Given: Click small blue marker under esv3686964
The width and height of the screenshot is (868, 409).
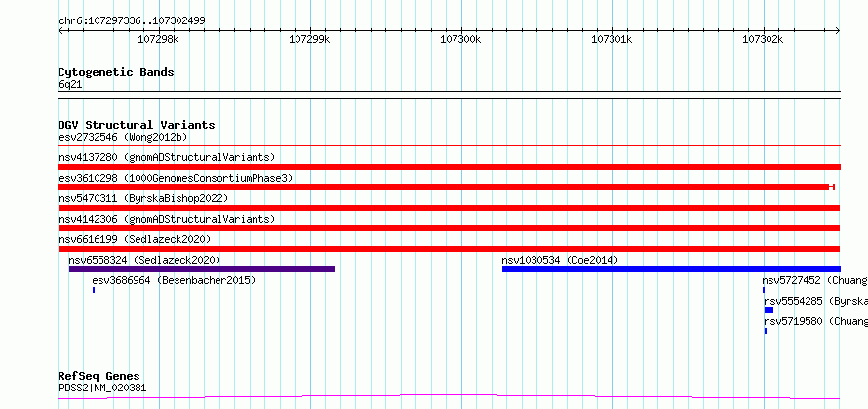Looking at the screenshot, I should click(x=94, y=290).
